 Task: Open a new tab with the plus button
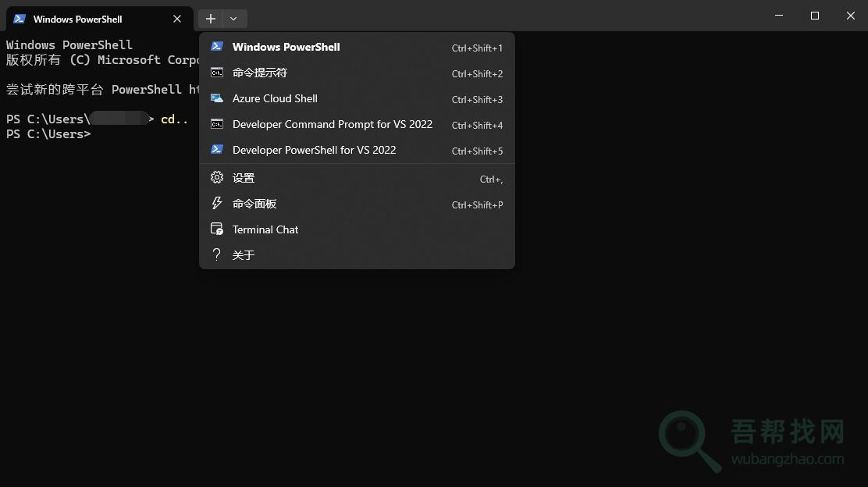[211, 19]
